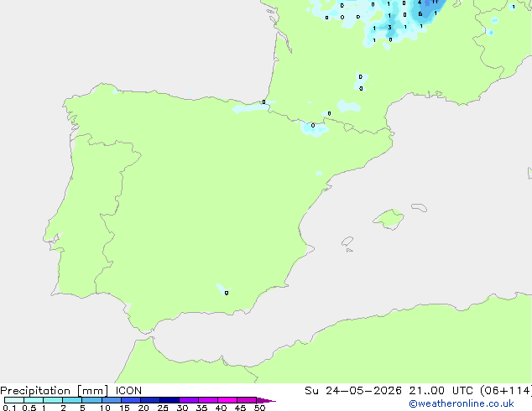The image size is (532, 411).
Task: Select the 25 mm navy legend swatch
Action: tap(170, 400)
